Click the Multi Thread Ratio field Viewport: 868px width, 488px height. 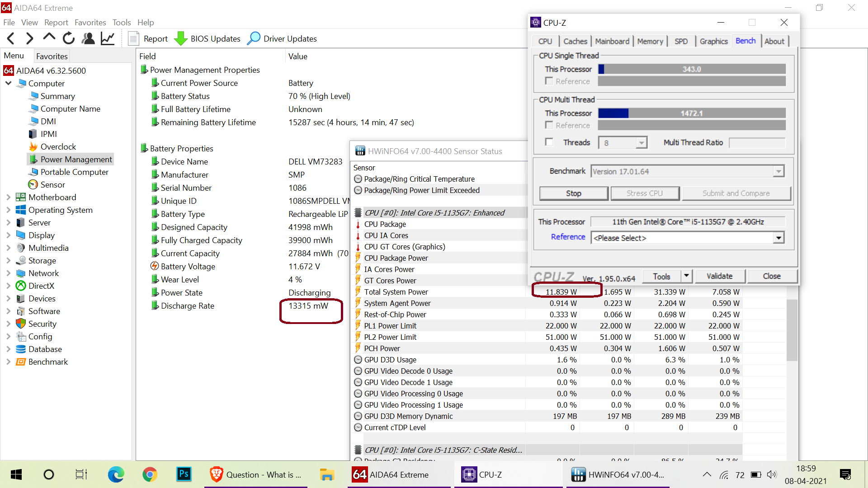(757, 143)
